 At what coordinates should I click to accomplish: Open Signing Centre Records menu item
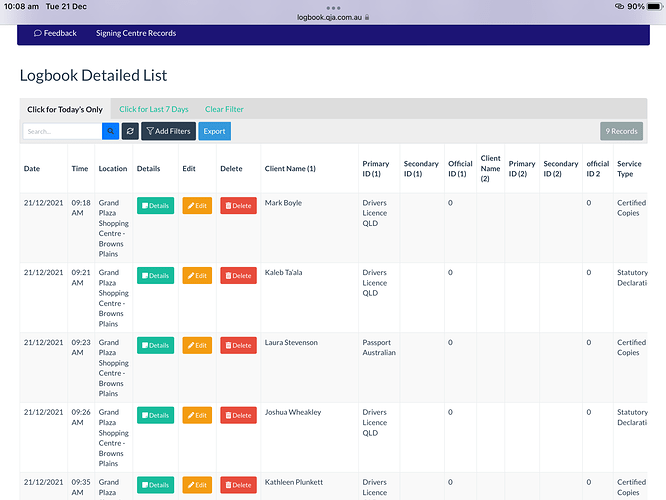136,33
